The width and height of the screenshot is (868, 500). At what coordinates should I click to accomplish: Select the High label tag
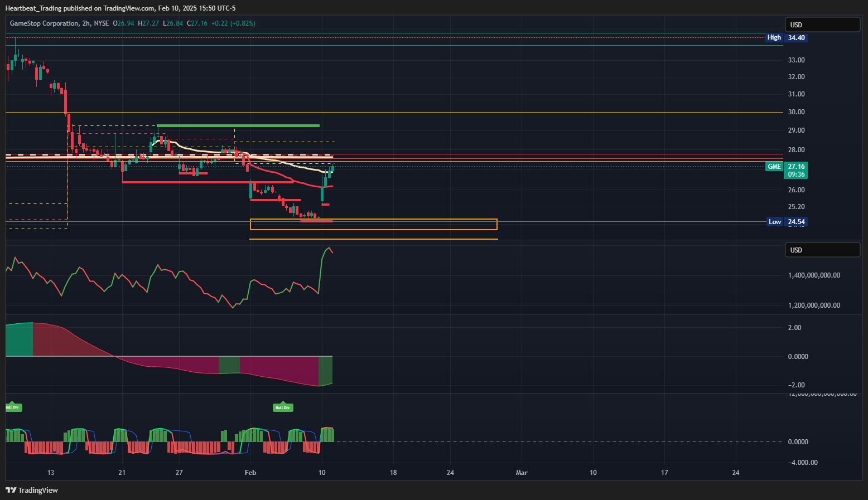774,37
